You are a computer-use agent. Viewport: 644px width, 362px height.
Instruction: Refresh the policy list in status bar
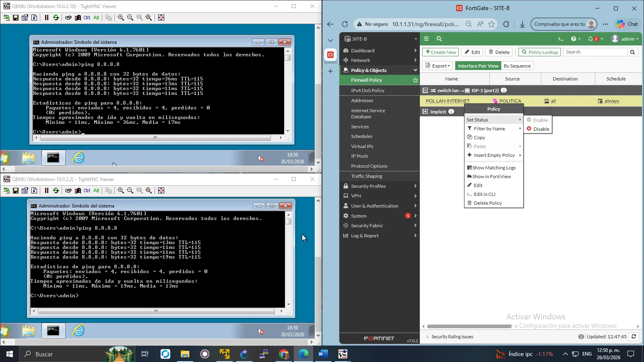[x=634, y=337]
